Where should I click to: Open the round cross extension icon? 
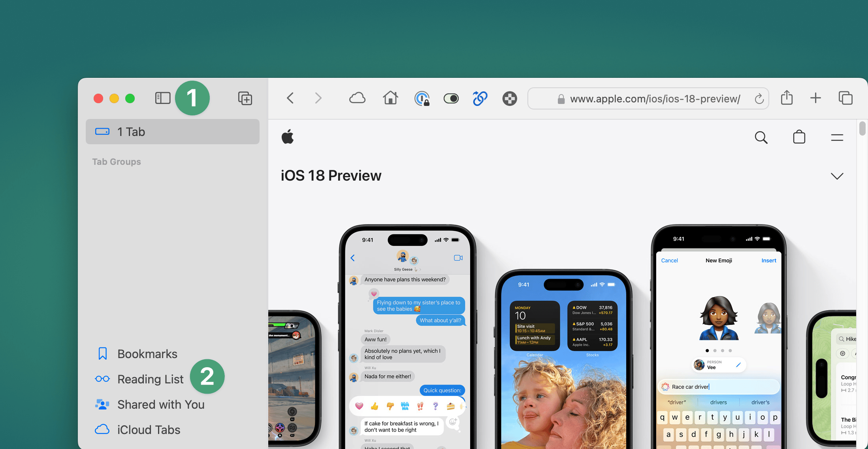click(x=510, y=98)
